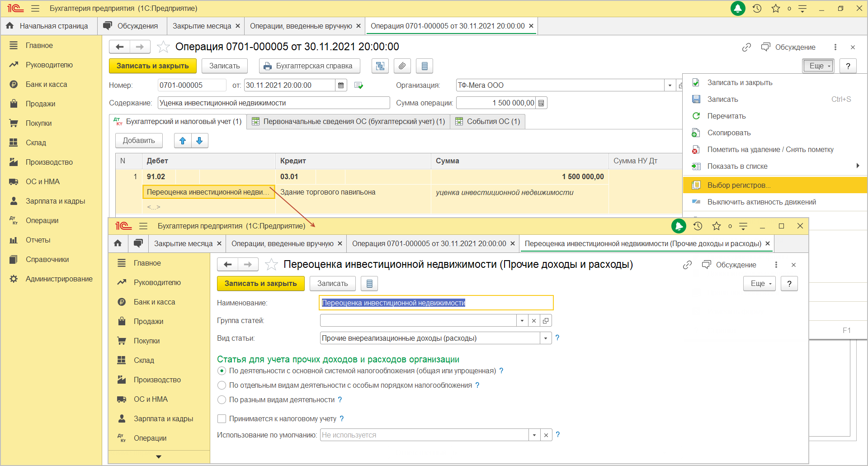Select По разным видам деятельности option
This screenshot has width=868, height=466.
coord(222,400)
